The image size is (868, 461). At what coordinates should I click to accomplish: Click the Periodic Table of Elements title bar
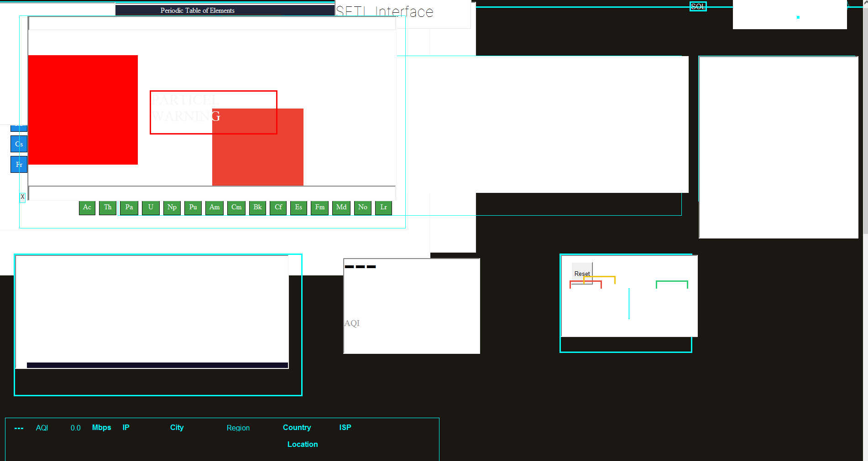coord(197,10)
